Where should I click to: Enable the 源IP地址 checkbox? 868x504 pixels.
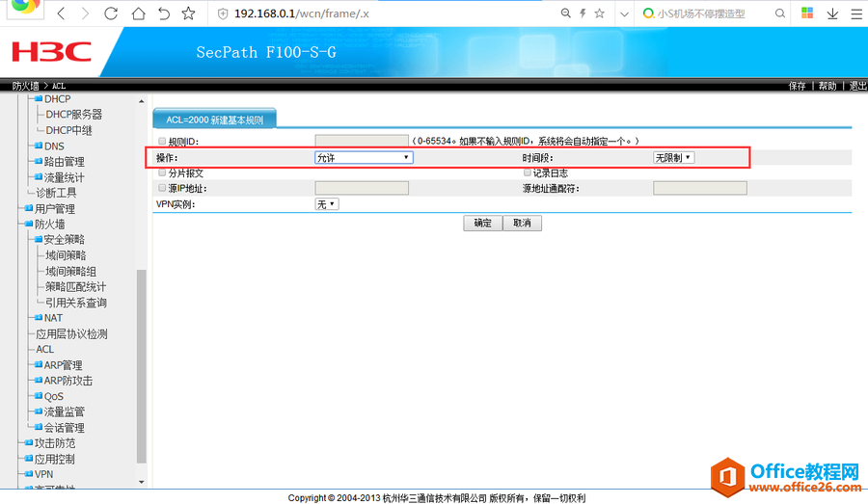tap(162, 188)
